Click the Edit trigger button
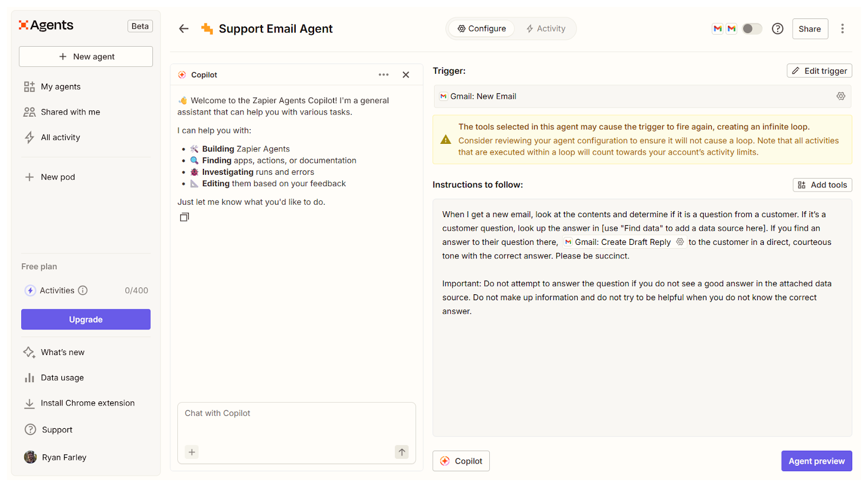The image size is (868, 487). (x=819, y=71)
